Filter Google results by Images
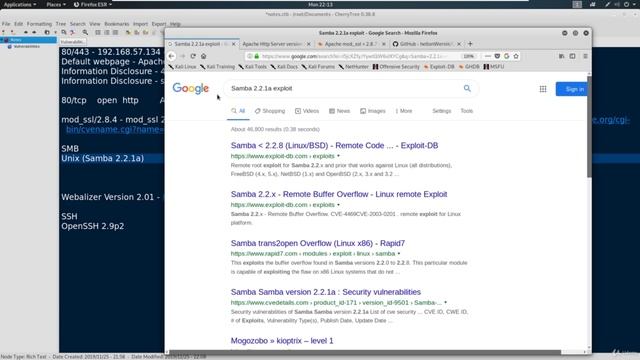The width and height of the screenshot is (640, 360). point(373,111)
